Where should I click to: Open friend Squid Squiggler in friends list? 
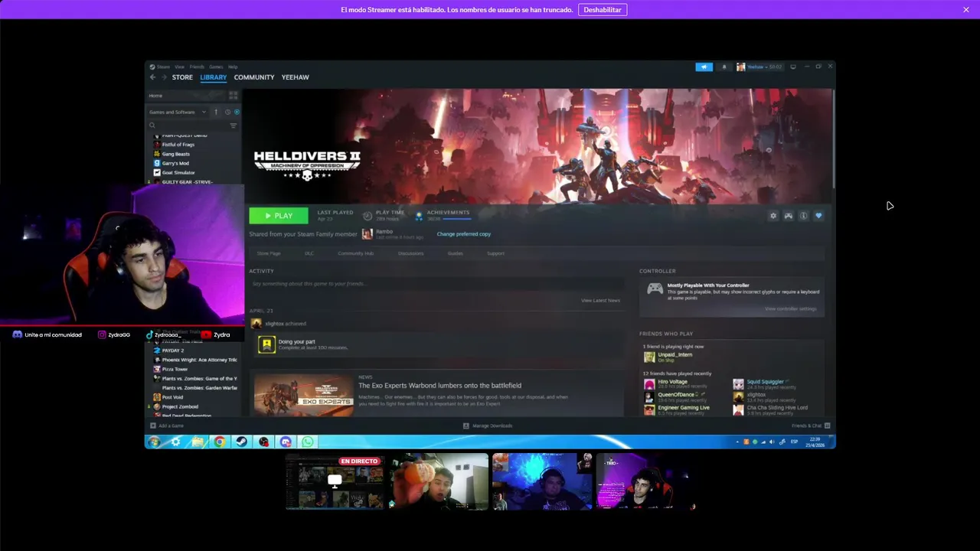pyautogui.click(x=766, y=382)
